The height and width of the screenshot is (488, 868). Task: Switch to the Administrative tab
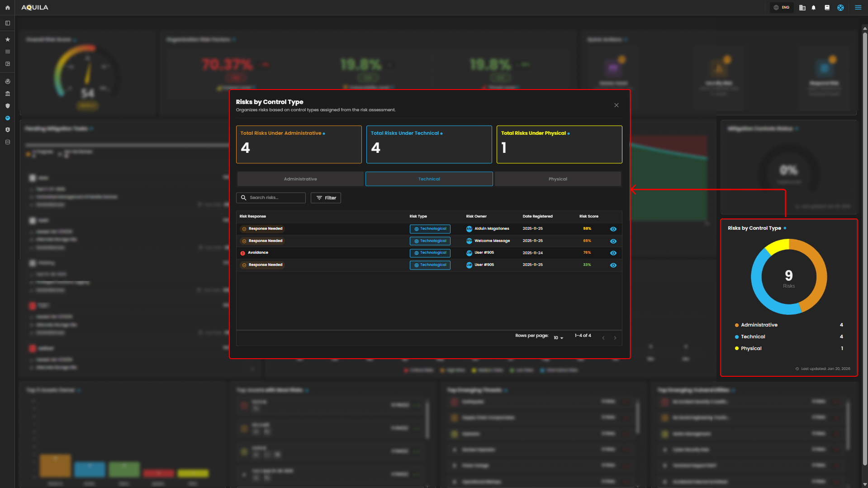click(300, 179)
